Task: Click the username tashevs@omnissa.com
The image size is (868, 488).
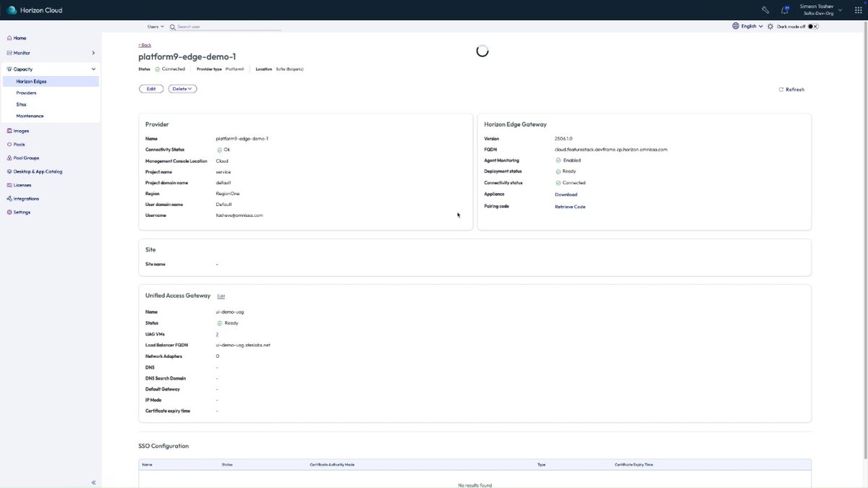Action: pyautogui.click(x=239, y=215)
